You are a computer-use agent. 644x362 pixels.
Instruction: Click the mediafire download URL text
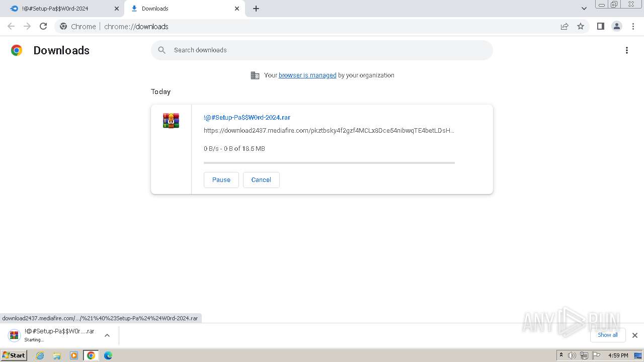(329, 131)
